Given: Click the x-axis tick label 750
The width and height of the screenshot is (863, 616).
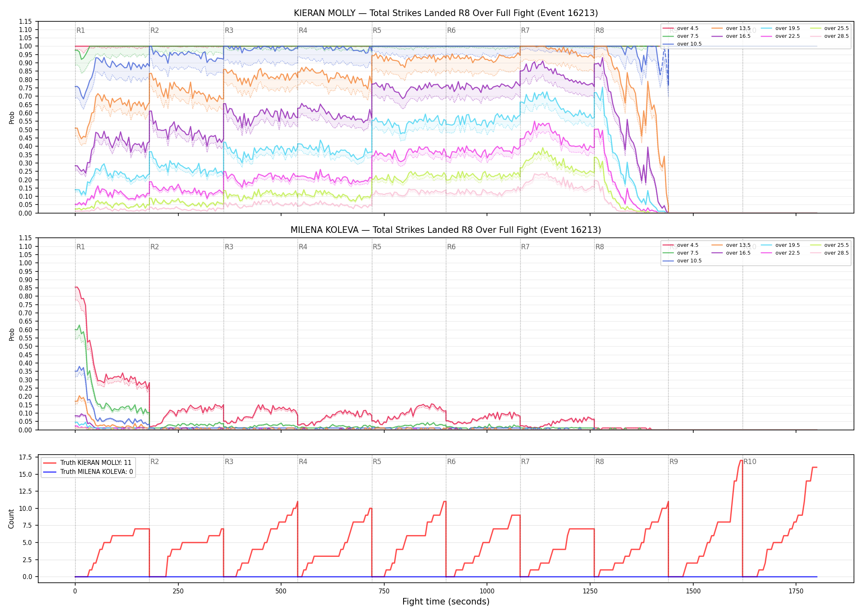Looking at the screenshot, I should coord(384,591).
